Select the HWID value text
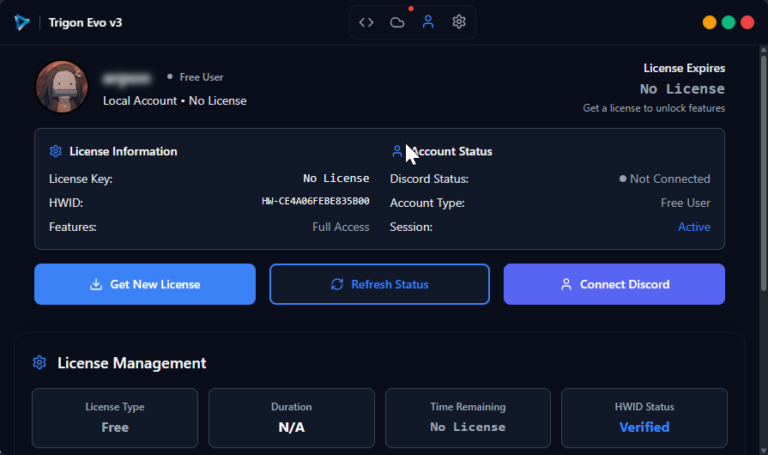 315,202
